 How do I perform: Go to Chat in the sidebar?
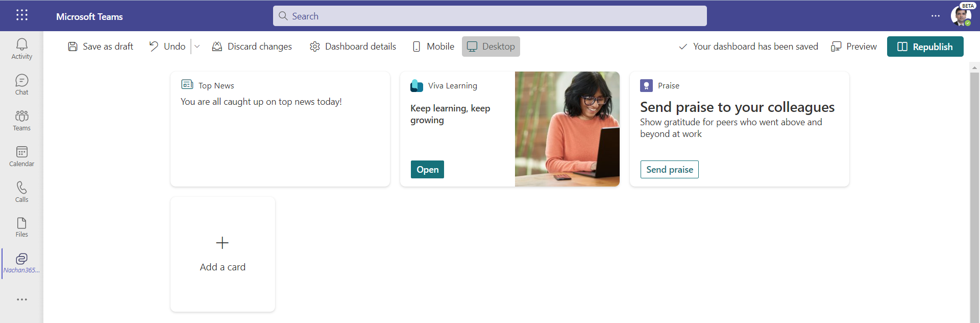tap(21, 84)
